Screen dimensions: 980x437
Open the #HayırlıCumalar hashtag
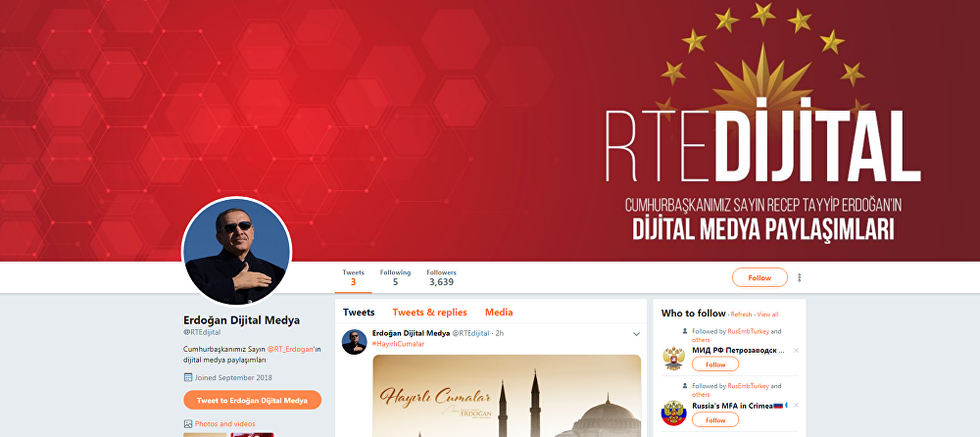398,344
